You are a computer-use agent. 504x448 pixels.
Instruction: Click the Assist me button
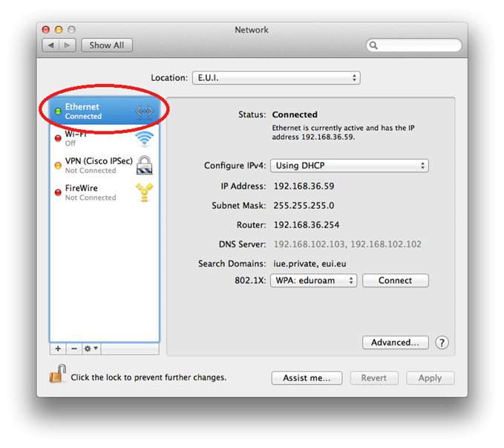[306, 377]
